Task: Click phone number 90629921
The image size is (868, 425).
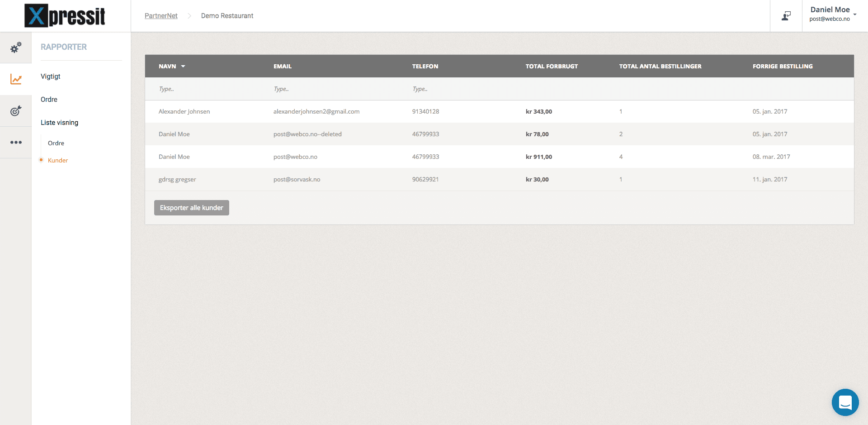Action: click(425, 180)
